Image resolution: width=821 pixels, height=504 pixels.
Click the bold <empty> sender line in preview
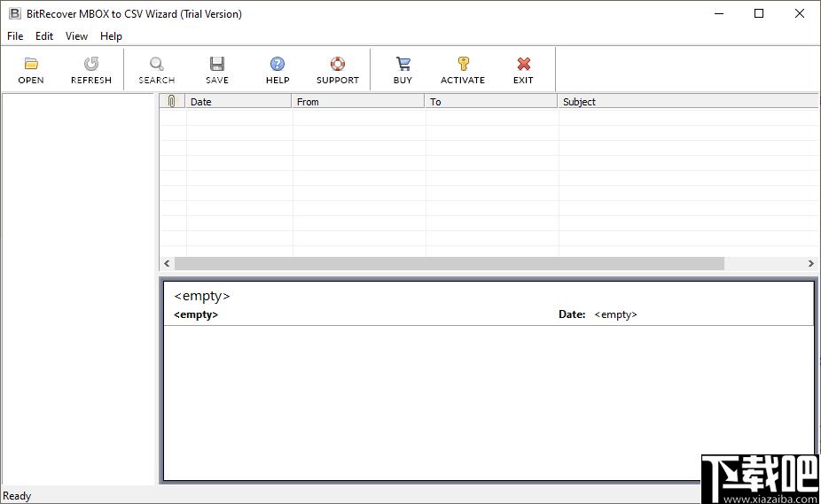coord(196,314)
